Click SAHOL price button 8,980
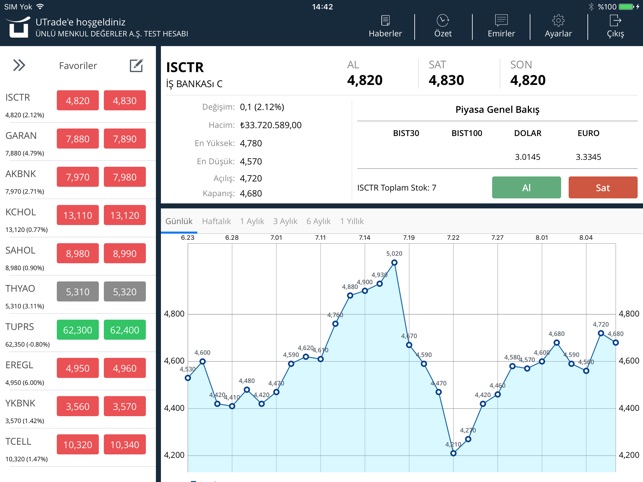Image resolution: width=643 pixels, height=482 pixels. pos(78,254)
